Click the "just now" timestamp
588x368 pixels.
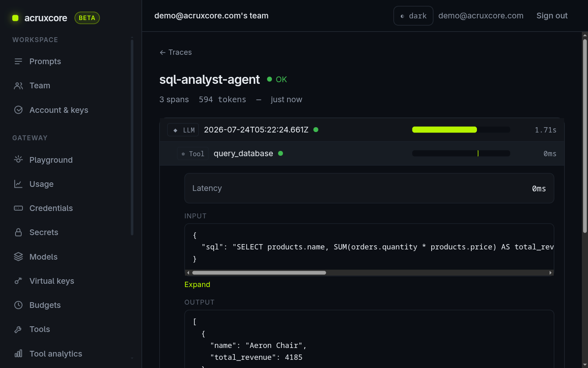[286, 99]
